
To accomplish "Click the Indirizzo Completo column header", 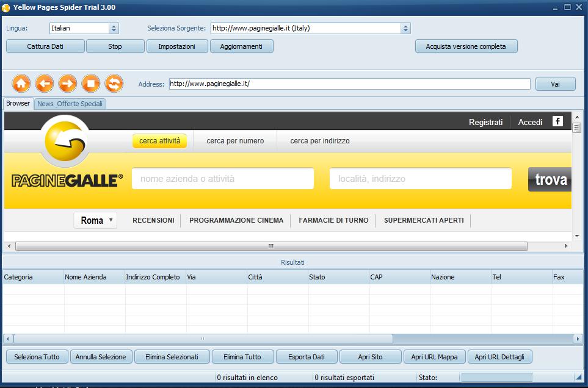I will [156, 277].
